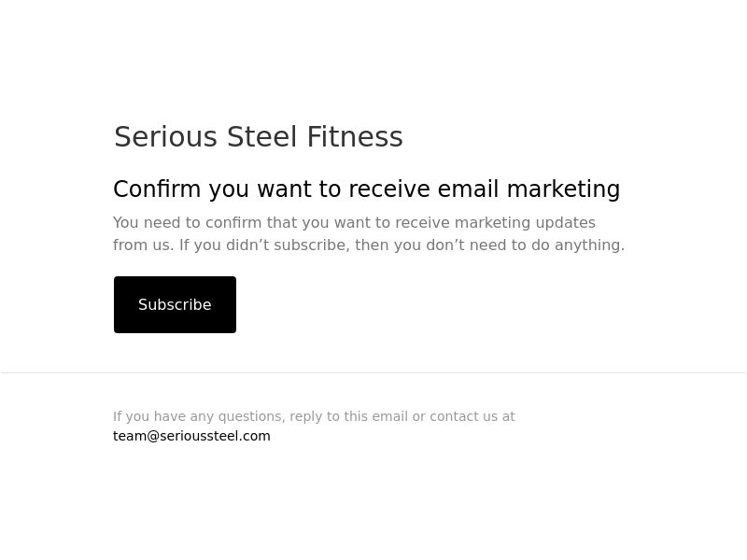Click the word 'email' in the heading
This screenshot has width=747, height=560.
pyautogui.click(x=468, y=189)
